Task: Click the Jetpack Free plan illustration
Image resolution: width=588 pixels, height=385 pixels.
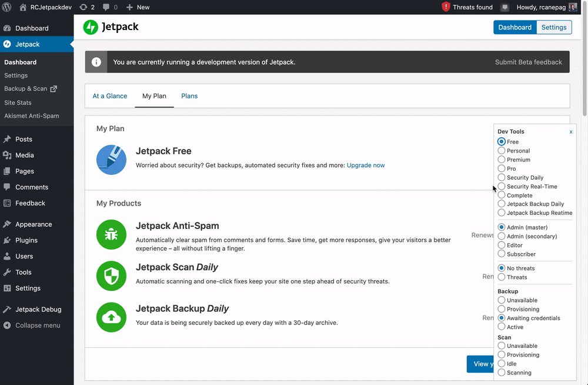Action: pos(111,160)
